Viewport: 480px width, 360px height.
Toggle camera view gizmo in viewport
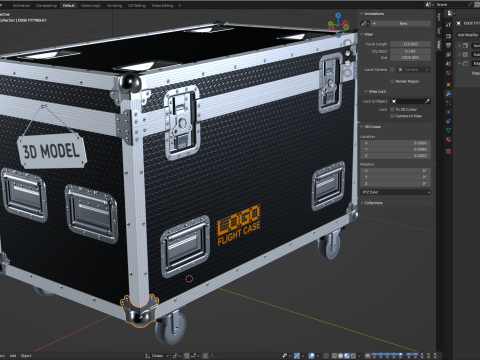click(x=348, y=63)
